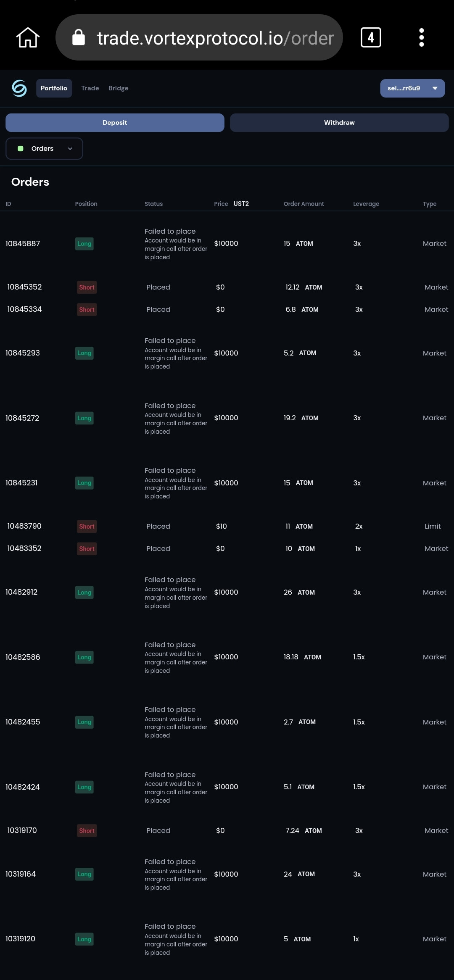Screen dimensions: 454x980
Task: Click the Long badge on order 10845887
Action: point(84,244)
